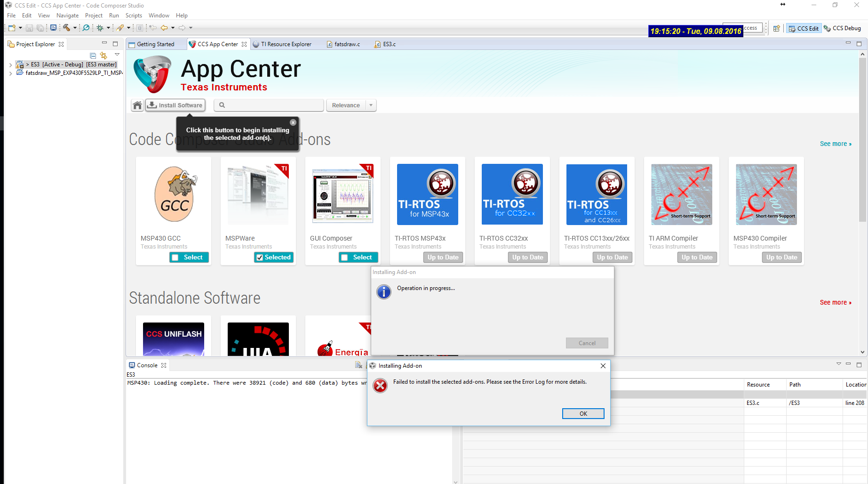The width and height of the screenshot is (868, 484).
Task: Close the Console view tab
Action: click(x=164, y=365)
